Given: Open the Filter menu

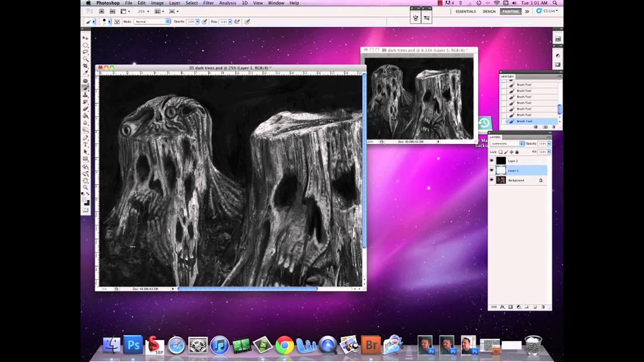Looking at the screenshot, I should [x=208, y=3].
